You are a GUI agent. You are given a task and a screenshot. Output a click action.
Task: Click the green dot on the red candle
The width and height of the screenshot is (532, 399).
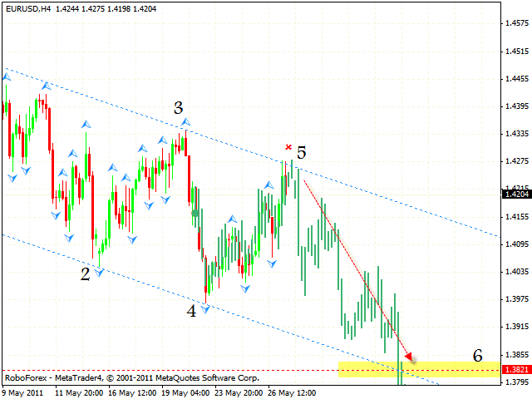click(195, 214)
